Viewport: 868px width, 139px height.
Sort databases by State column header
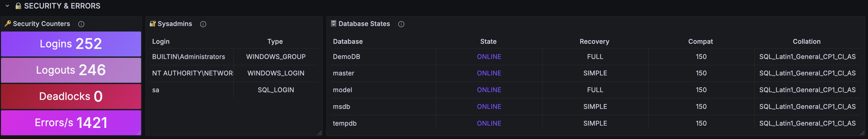point(488,41)
